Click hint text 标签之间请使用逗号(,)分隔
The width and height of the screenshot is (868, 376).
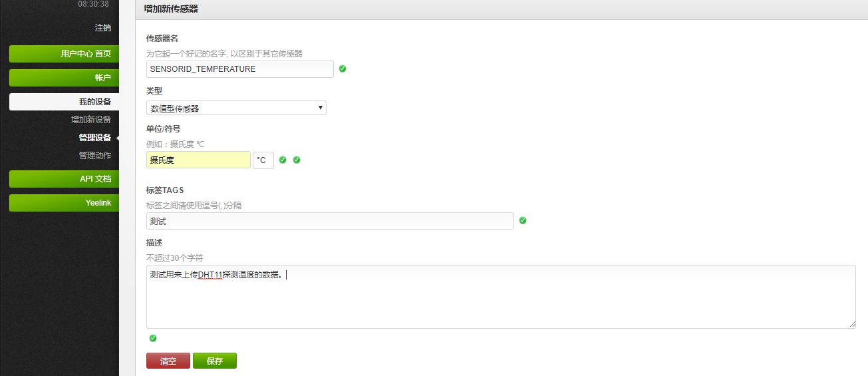point(194,206)
